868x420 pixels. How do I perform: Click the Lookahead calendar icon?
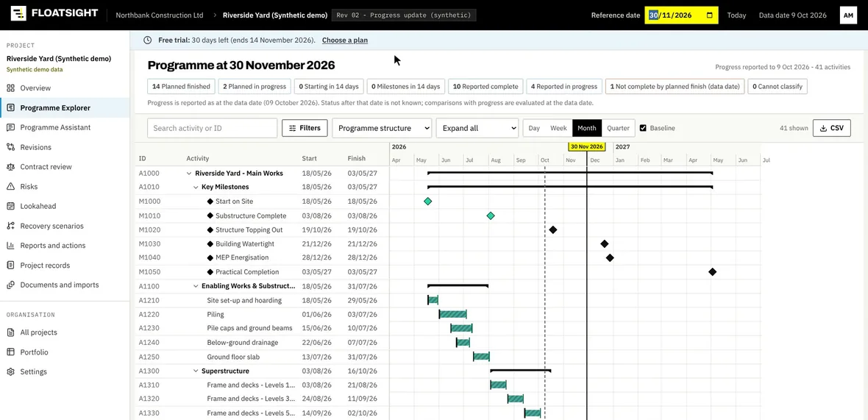pyautogui.click(x=10, y=206)
